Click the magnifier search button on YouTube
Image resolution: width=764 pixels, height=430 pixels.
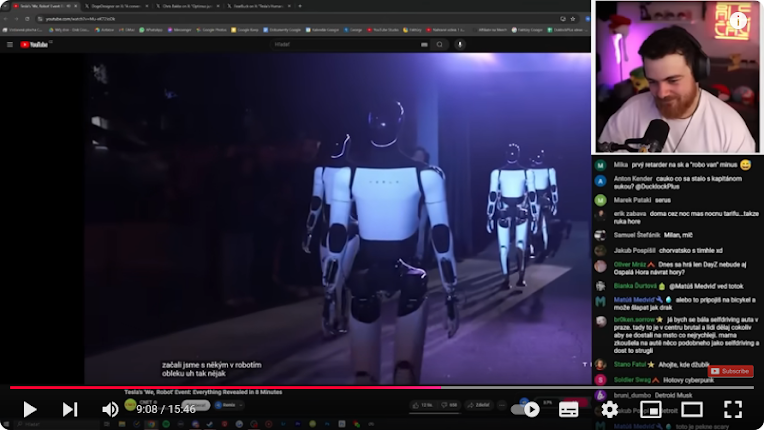coord(439,44)
